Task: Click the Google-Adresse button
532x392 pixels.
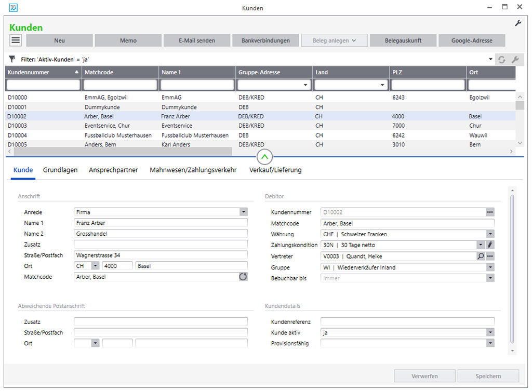Action: [472, 40]
